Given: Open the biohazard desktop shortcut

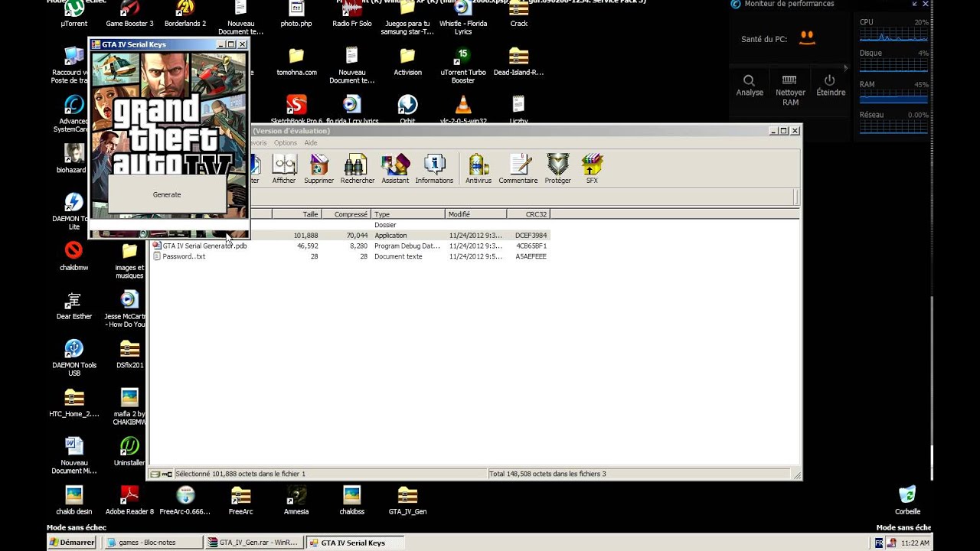Looking at the screenshot, I should pyautogui.click(x=74, y=158).
